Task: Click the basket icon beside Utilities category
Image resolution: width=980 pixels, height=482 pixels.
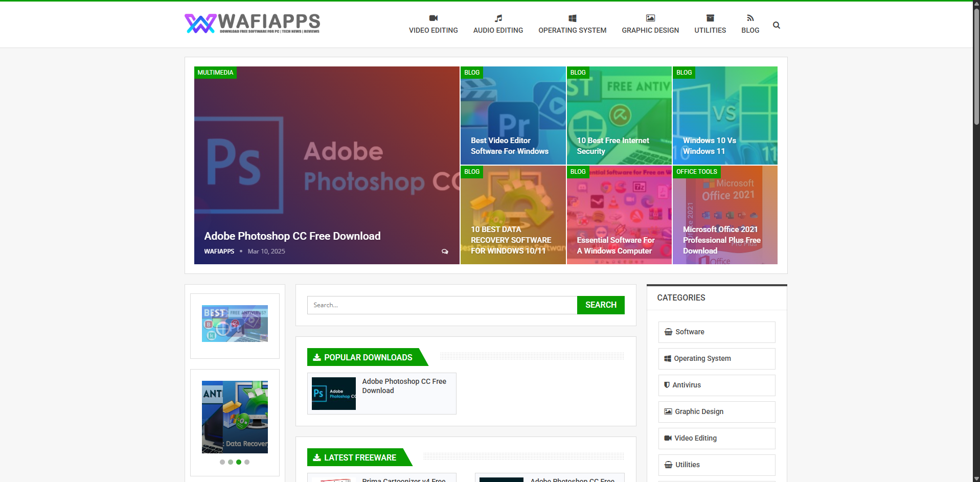Action: coord(668,465)
